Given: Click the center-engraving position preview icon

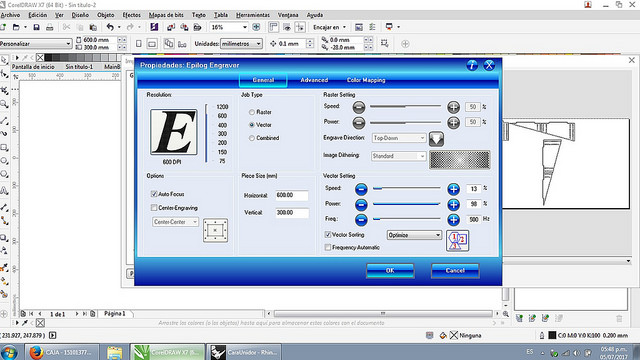Looking at the screenshot, I should click(216, 231).
